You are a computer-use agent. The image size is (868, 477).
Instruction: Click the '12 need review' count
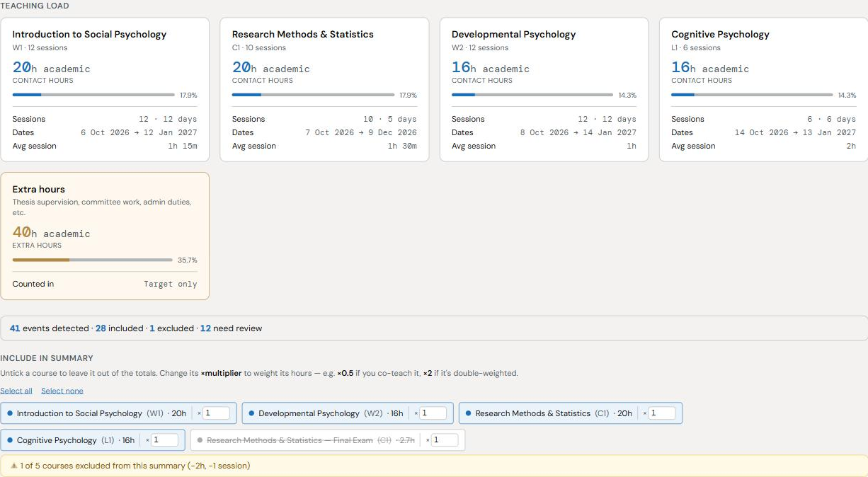[231, 328]
